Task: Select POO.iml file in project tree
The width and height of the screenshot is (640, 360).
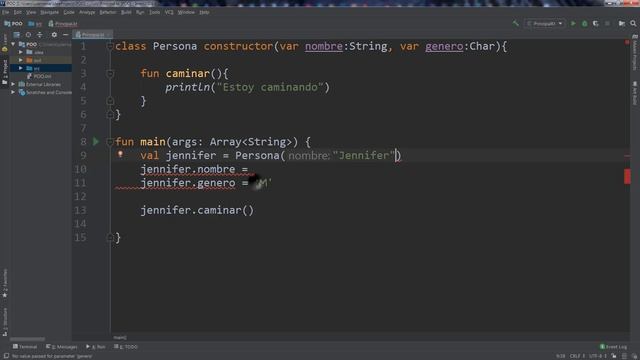Action: pos(40,76)
